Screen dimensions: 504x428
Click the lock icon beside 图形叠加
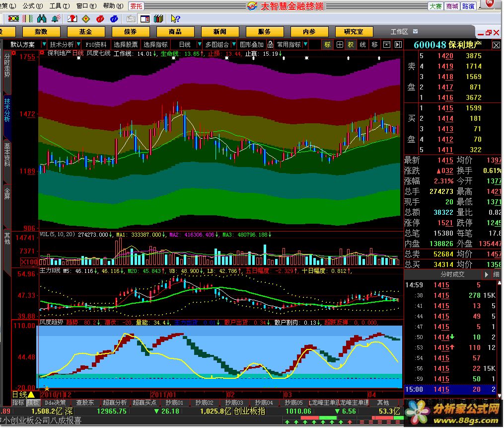point(271,44)
